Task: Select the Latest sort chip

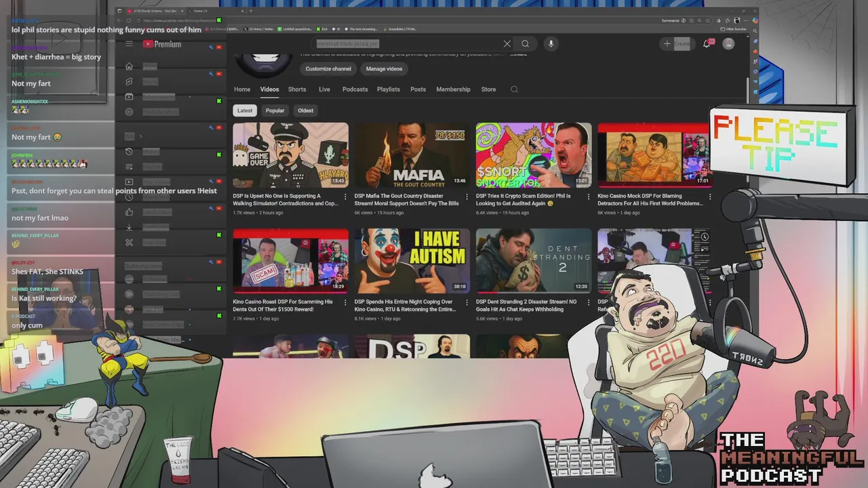Action: 245,110
